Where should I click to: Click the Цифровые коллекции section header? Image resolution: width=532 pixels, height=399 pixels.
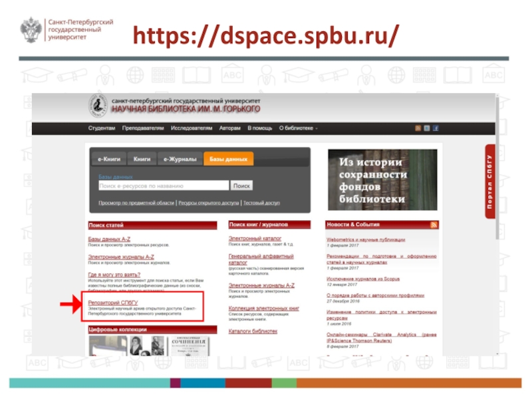(152, 329)
